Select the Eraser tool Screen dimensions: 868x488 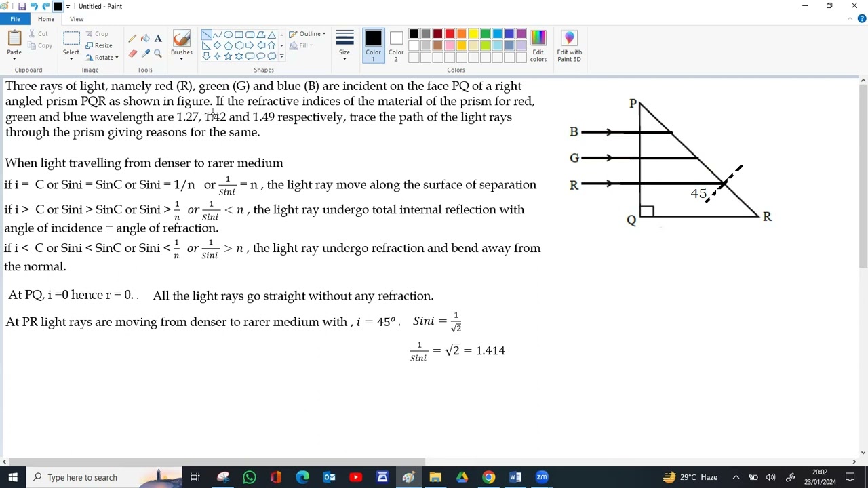pos(132,54)
